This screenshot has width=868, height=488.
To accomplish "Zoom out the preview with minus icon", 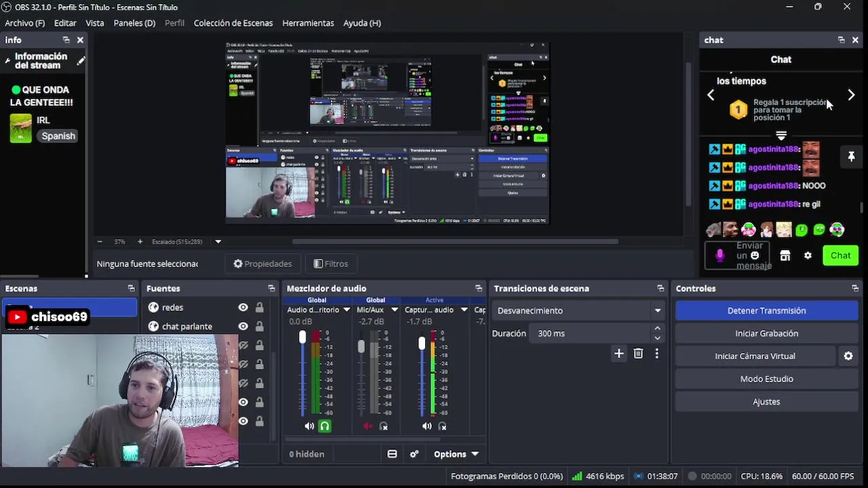I will click(100, 241).
